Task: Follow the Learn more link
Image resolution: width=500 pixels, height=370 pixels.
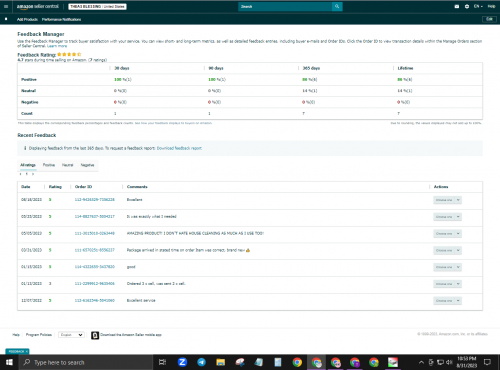Action: 57,46
